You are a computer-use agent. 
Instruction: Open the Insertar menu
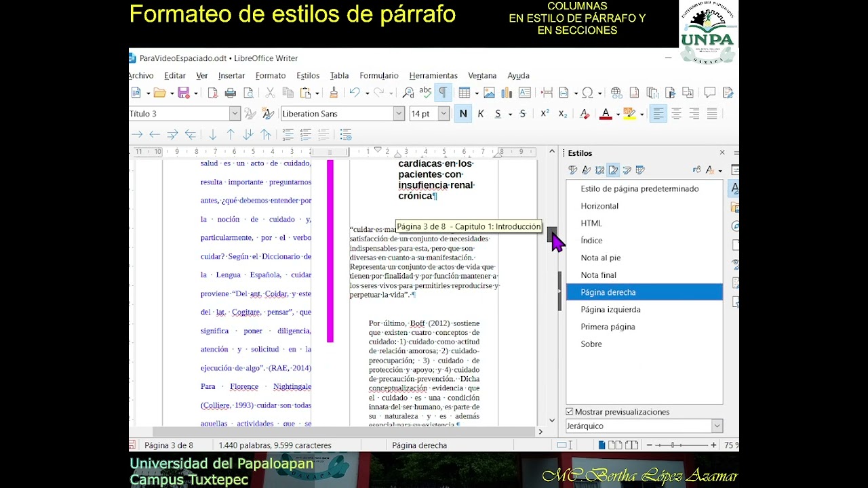pyautogui.click(x=231, y=76)
